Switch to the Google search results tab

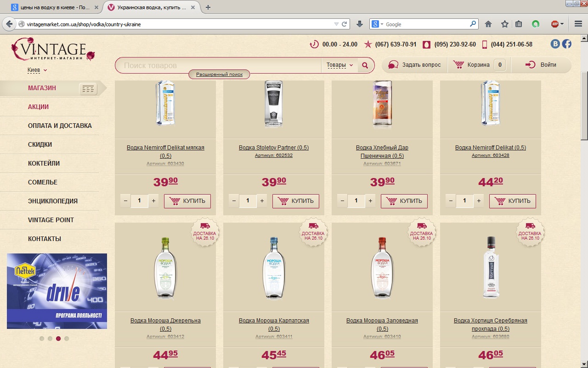[x=55, y=7]
